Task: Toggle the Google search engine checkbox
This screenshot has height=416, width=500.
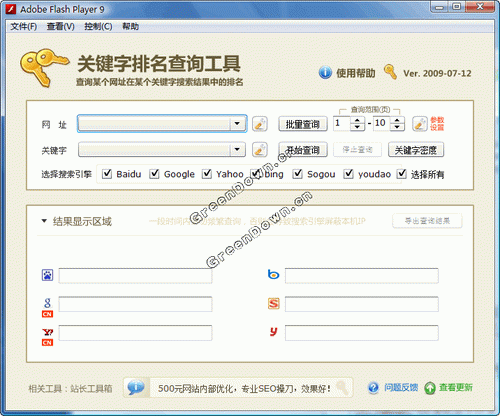Action: [154, 174]
